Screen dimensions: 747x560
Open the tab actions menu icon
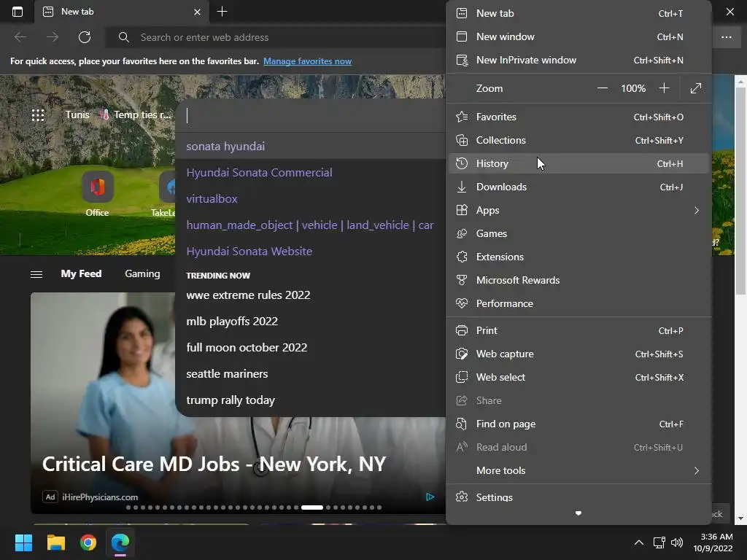(18, 12)
